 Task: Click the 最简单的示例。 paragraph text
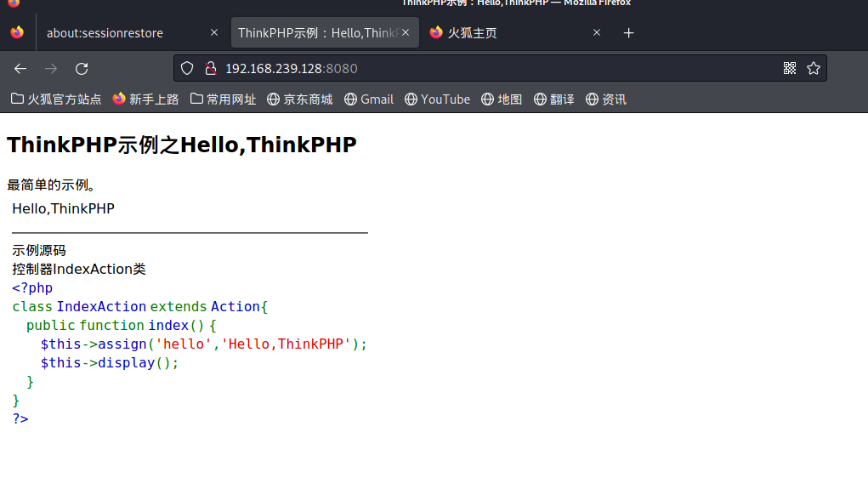pos(51,185)
